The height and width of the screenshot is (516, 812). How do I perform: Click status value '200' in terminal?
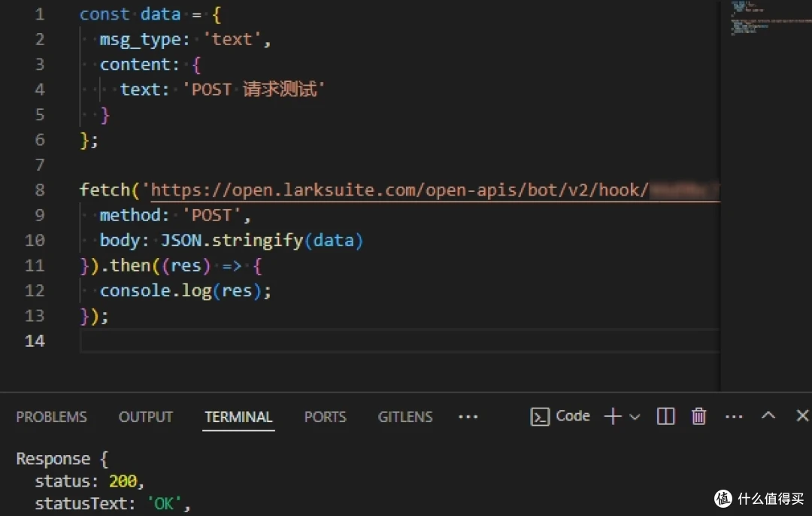click(x=123, y=481)
